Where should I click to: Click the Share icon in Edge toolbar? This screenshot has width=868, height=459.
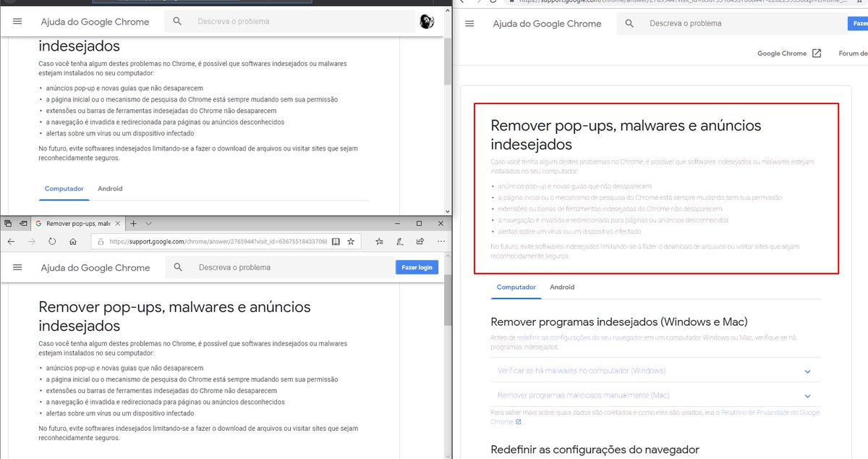point(420,241)
